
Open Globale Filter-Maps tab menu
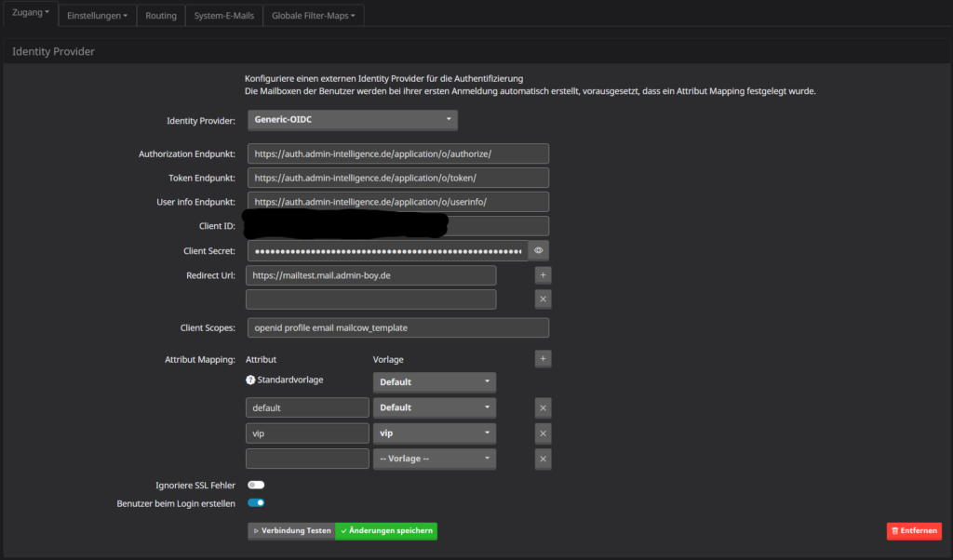(x=313, y=16)
